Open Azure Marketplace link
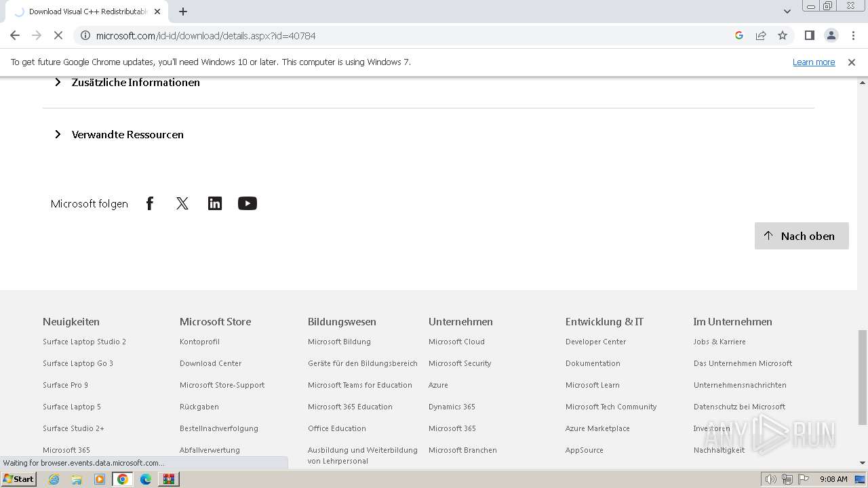 pos(597,428)
